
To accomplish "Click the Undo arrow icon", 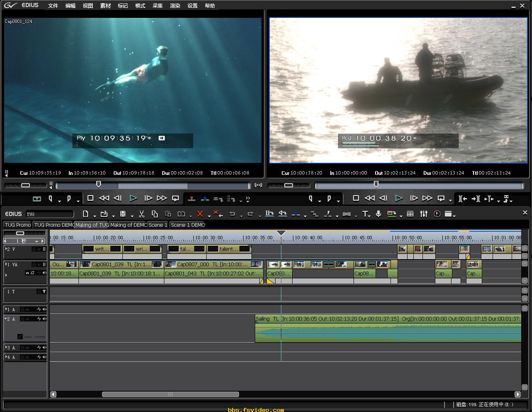I will pos(232,214).
